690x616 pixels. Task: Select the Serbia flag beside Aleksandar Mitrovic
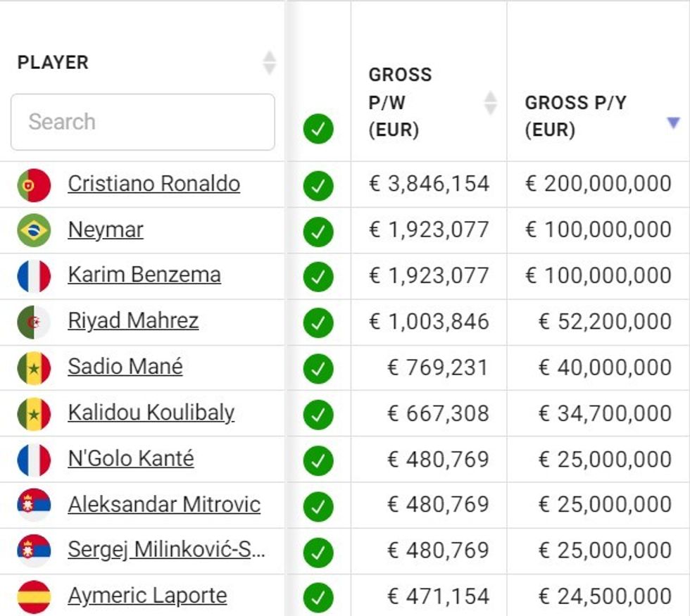pyautogui.click(x=34, y=504)
